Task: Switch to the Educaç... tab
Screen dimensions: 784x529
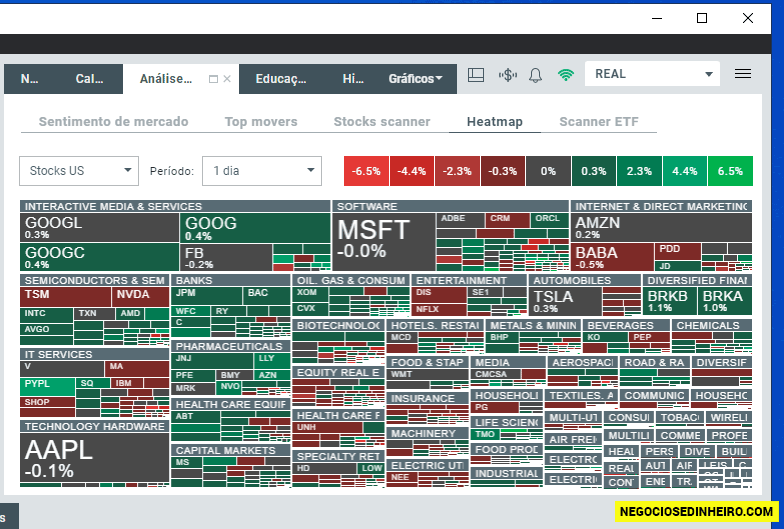Action: (x=281, y=78)
